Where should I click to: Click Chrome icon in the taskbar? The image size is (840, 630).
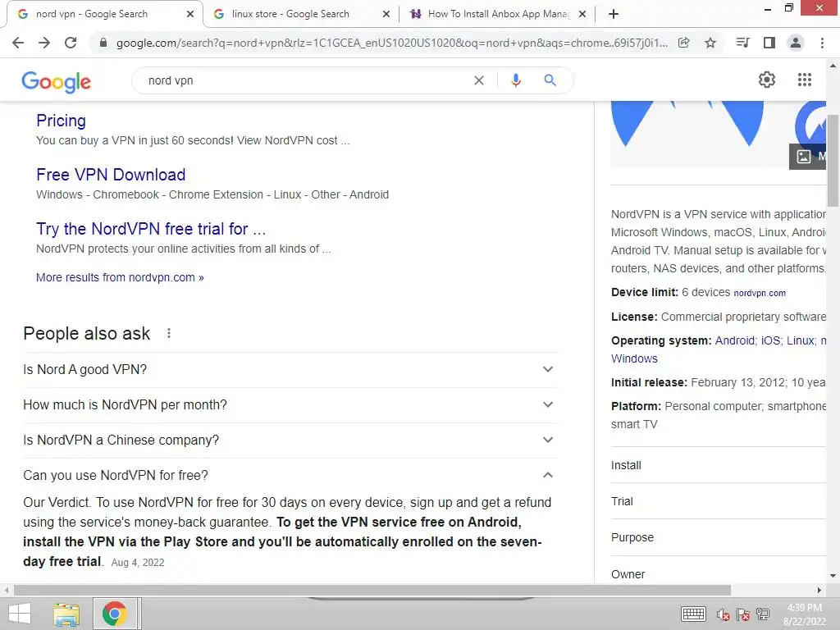[115, 614]
